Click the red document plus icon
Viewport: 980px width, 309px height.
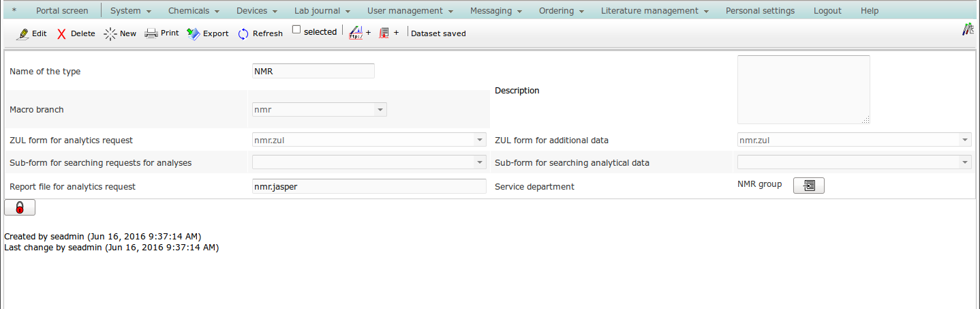[x=384, y=33]
